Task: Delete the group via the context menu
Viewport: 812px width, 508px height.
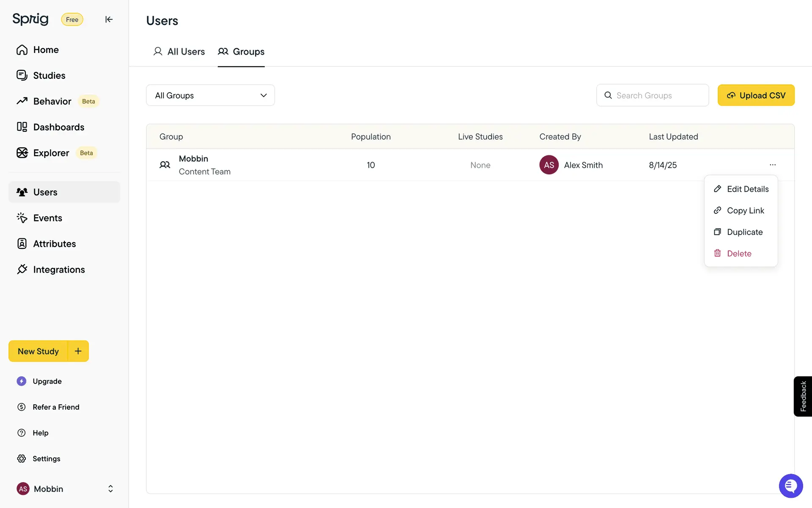Action: tap(739, 254)
